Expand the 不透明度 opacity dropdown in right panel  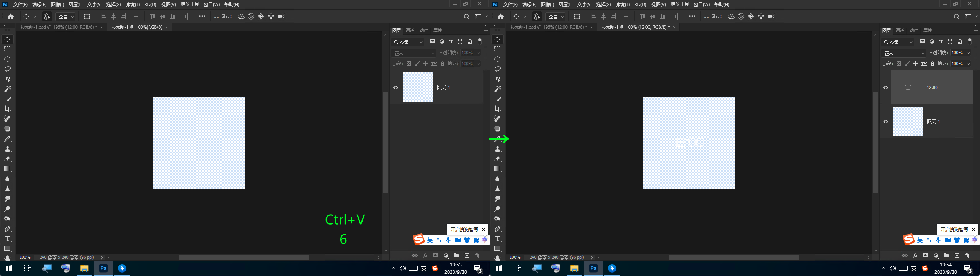click(968, 53)
